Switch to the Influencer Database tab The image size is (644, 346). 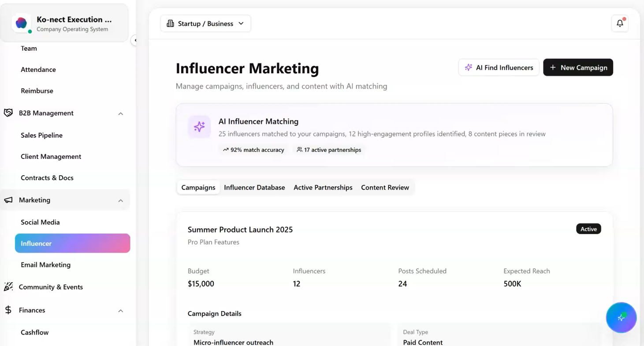coord(254,188)
